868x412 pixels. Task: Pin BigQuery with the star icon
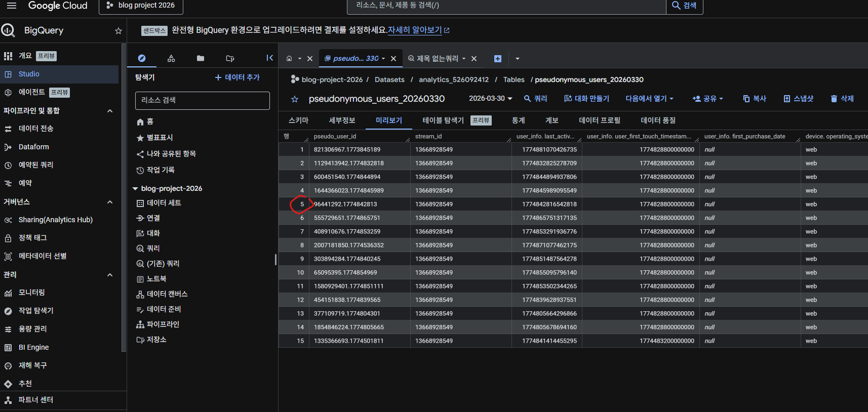119,31
